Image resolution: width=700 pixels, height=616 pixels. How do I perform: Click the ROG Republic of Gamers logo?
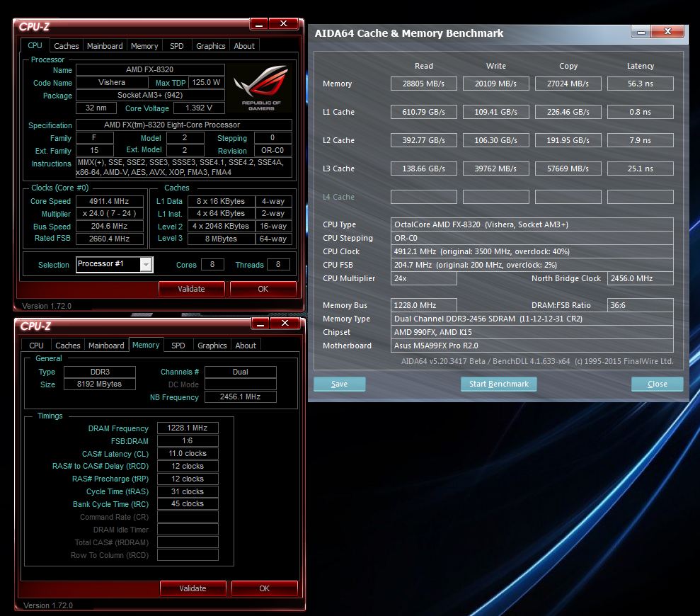click(x=262, y=88)
